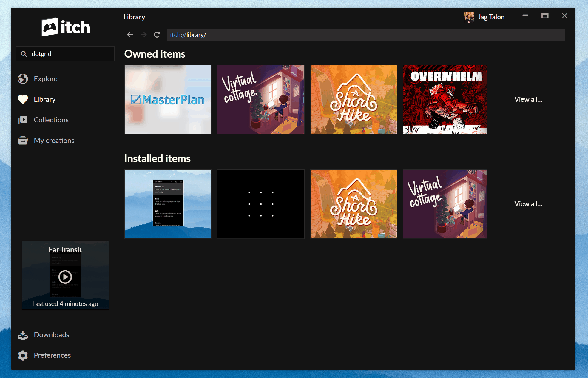The image size is (588, 378).
Task: Minimize the itch window
Action: (x=525, y=16)
